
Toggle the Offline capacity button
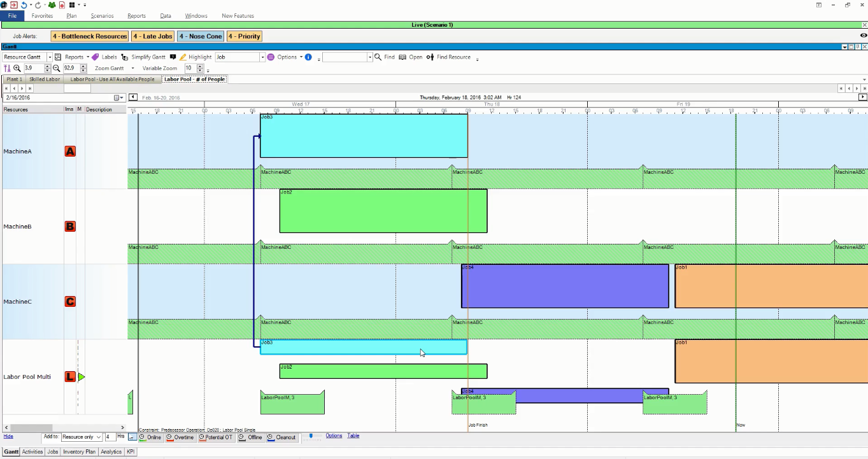[250, 437]
